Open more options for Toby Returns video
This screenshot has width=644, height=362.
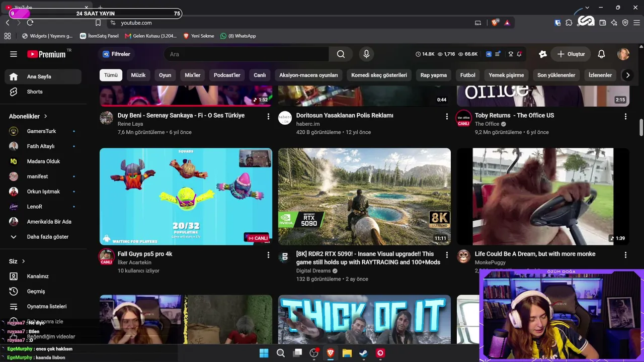click(625, 116)
